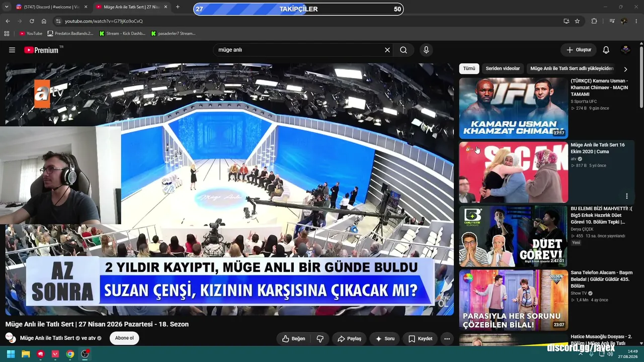
Task: Dislike the video with thumbs-down
Action: point(320,339)
